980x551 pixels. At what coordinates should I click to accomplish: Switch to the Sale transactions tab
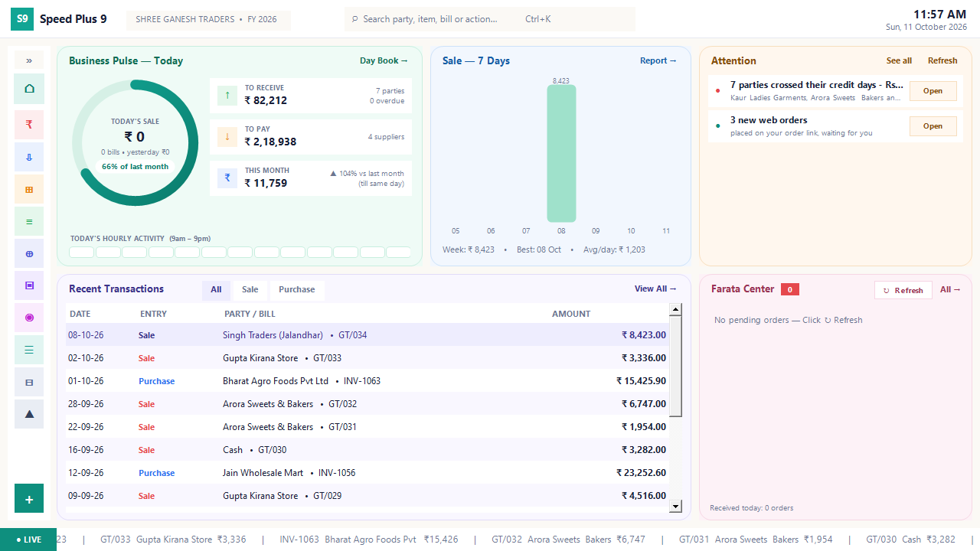pyautogui.click(x=250, y=290)
